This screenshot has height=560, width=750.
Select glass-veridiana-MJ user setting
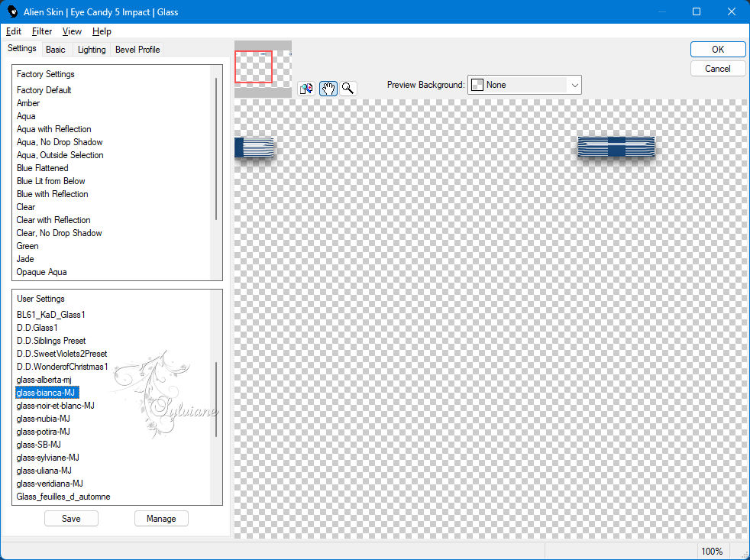50,484
